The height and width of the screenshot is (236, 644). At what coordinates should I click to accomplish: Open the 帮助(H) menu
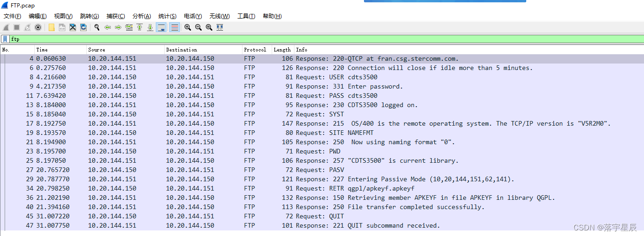tap(272, 16)
